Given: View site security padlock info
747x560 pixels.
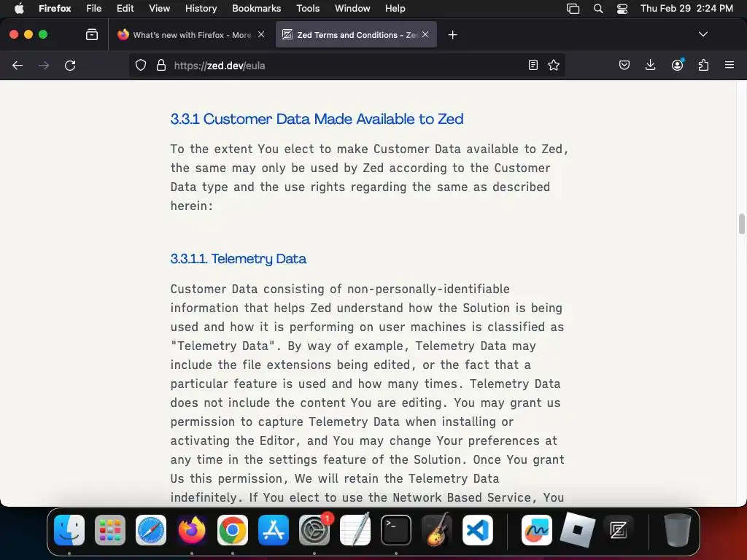Looking at the screenshot, I should (x=161, y=65).
